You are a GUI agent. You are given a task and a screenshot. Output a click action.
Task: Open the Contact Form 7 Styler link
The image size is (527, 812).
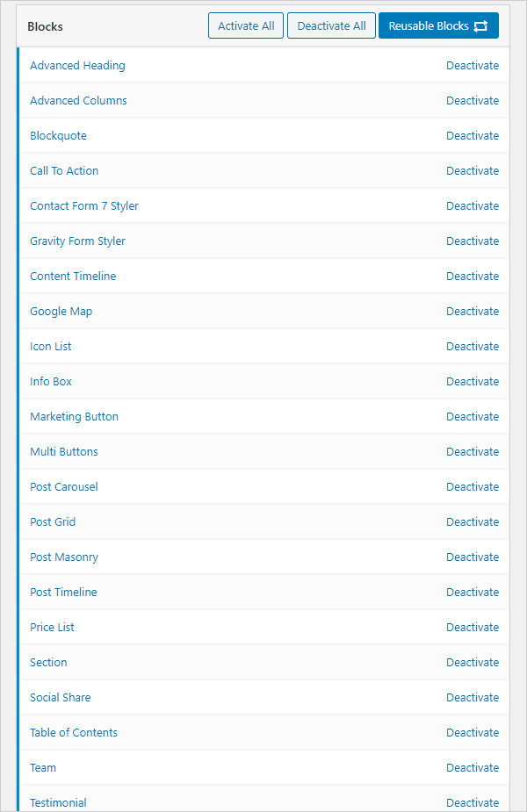(x=84, y=206)
